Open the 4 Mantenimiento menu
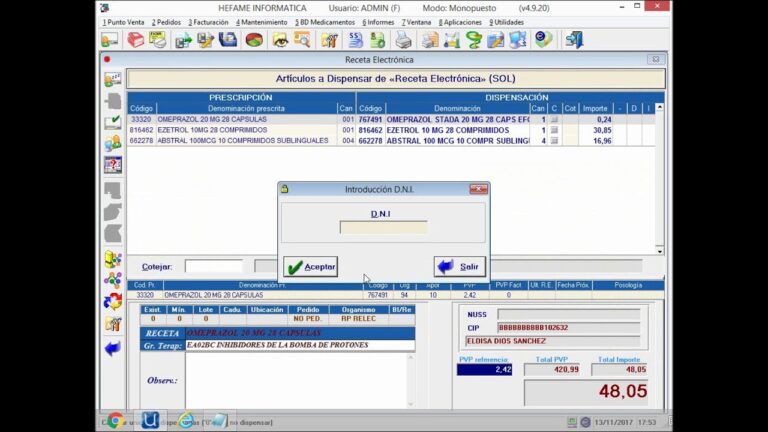 [x=262, y=23]
